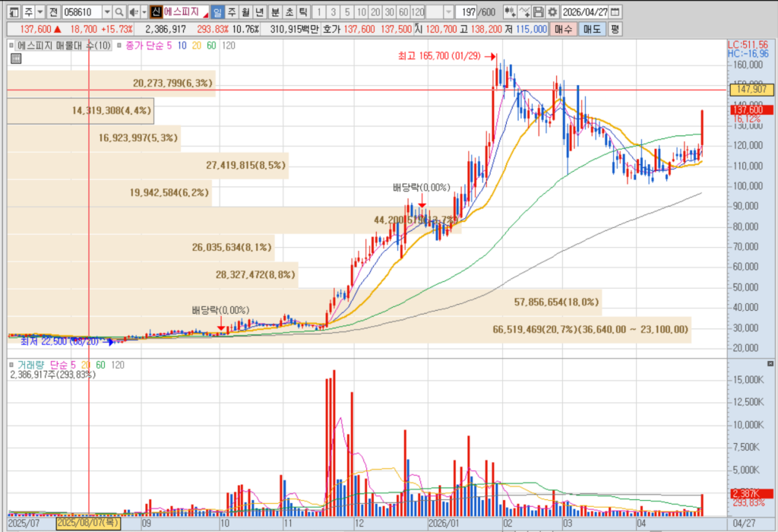
Task: Click price MA 20 yellow legend label
Action: point(197,45)
